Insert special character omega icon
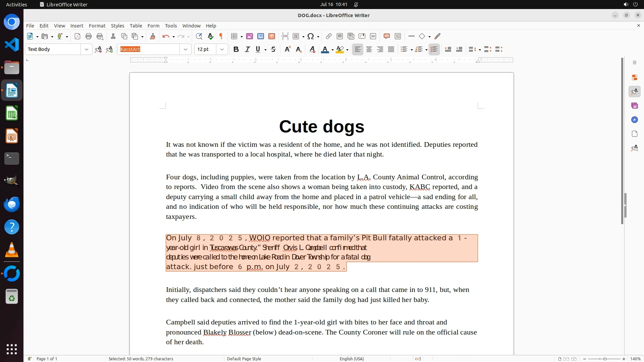Viewport: 644px width, 362px height. [311, 37]
